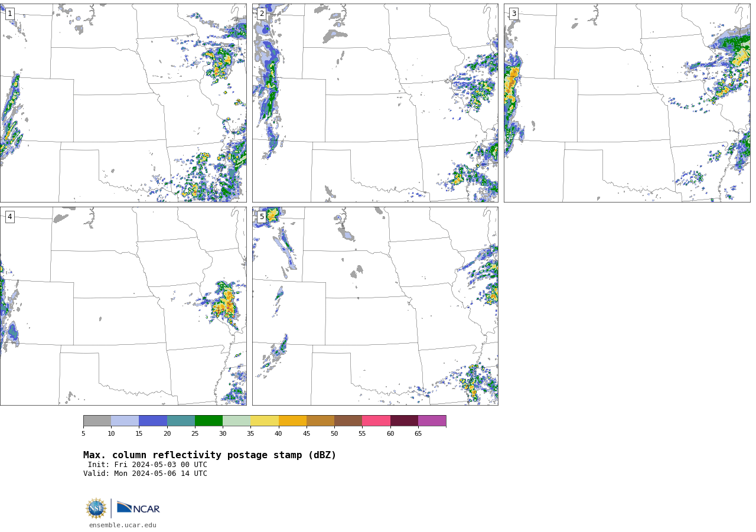Click the Init: Fri 2024-05-03 00 UTC text
The image size is (756, 532).
[x=148, y=465]
